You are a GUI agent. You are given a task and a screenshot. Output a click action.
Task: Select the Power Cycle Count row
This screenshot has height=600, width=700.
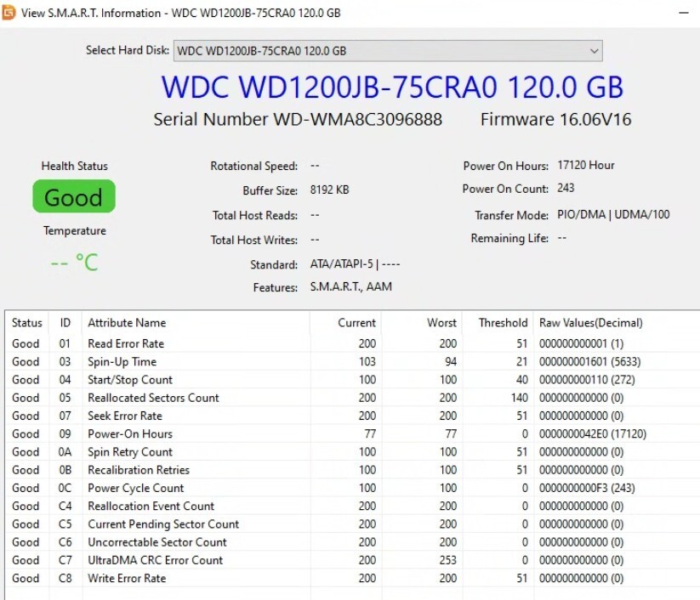pyautogui.click(x=352, y=488)
